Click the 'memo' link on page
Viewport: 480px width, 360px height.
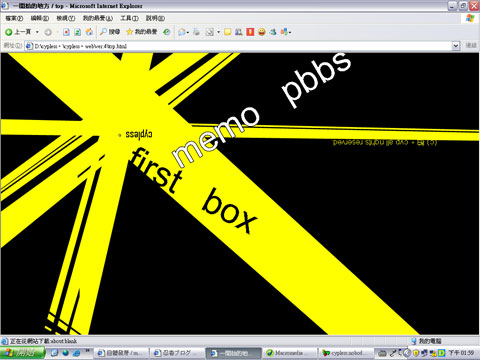pos(215,136)
